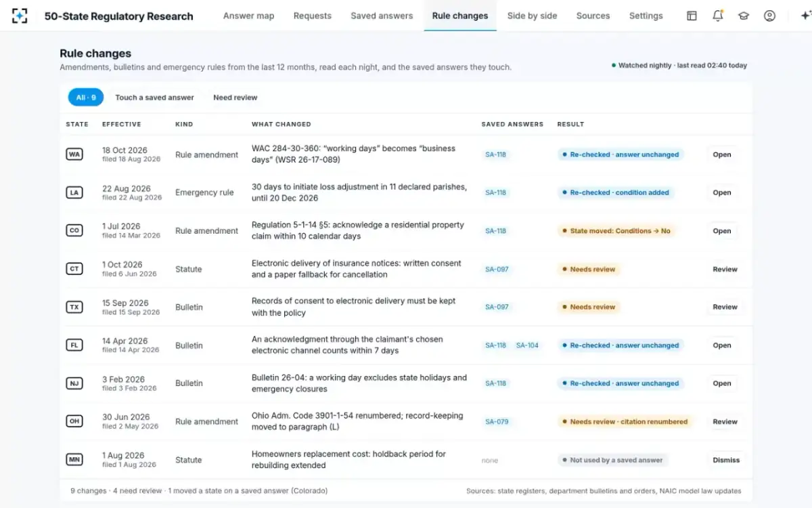Open SA-118 link in Louisiana row

coord(496,192)
